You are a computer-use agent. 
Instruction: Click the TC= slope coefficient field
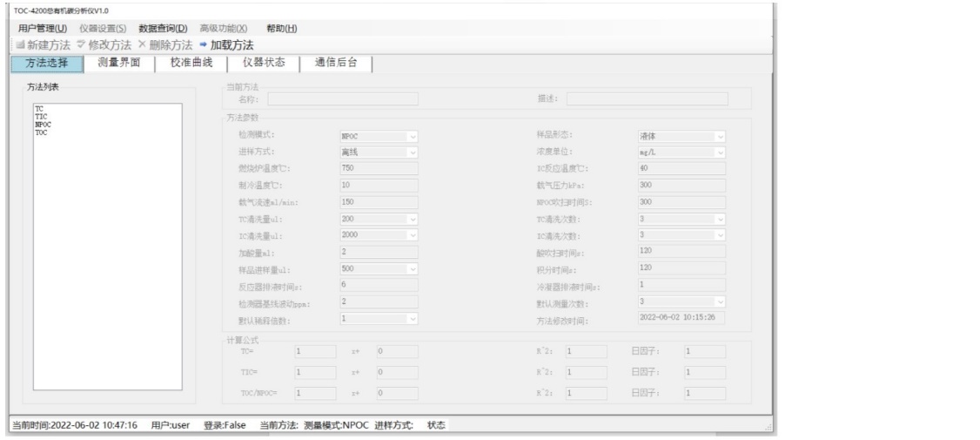coord(315,352)
